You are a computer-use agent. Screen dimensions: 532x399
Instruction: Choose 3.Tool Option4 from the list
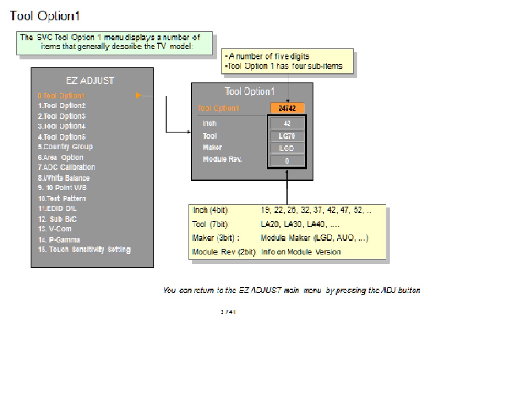62,126
